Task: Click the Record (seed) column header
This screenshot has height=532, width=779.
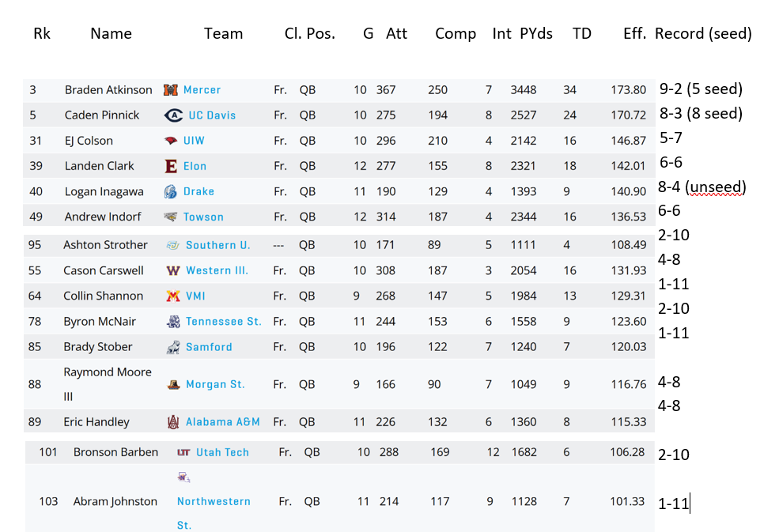Action: coord(703,33)
